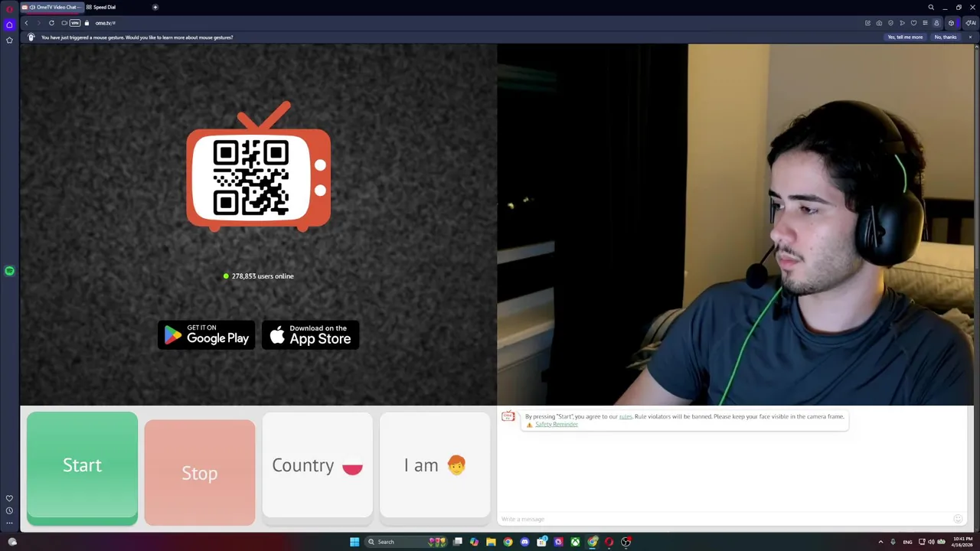Open the extensions cube icon

(x=952, y=23)
